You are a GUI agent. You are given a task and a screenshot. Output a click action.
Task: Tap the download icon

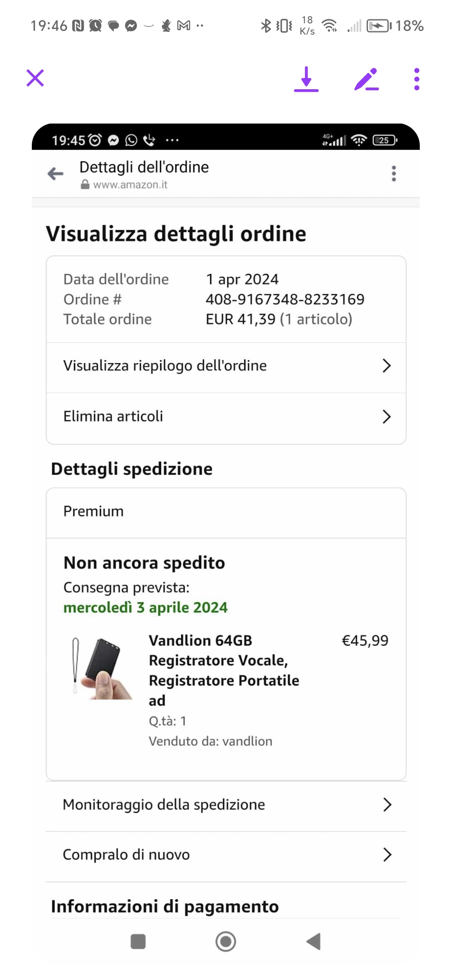click(x=306, y=79)
